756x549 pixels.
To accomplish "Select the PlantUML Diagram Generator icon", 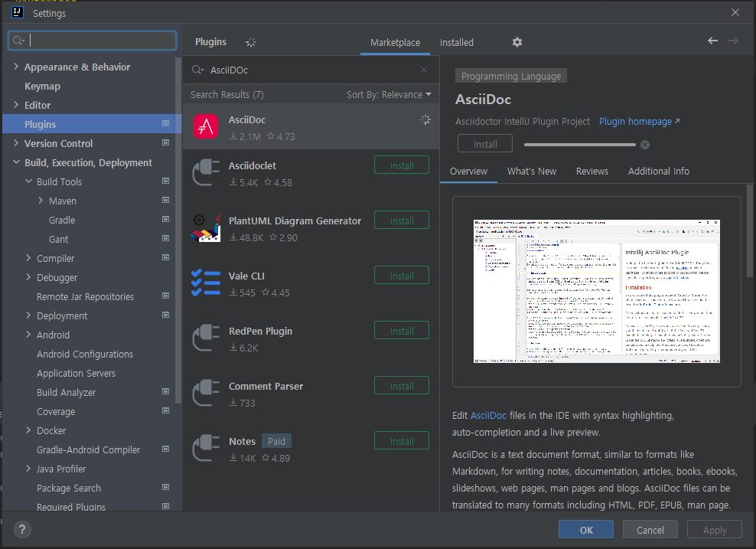I will pyautogui.click(x=206, y=227).
